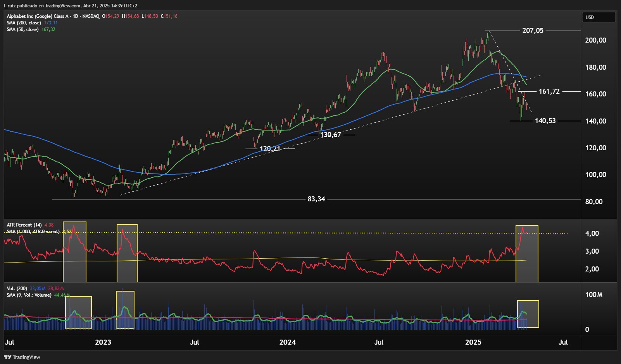Click the 140,53 price level label
The width and height of the screenshot is (621, 364).
point(545,121)
